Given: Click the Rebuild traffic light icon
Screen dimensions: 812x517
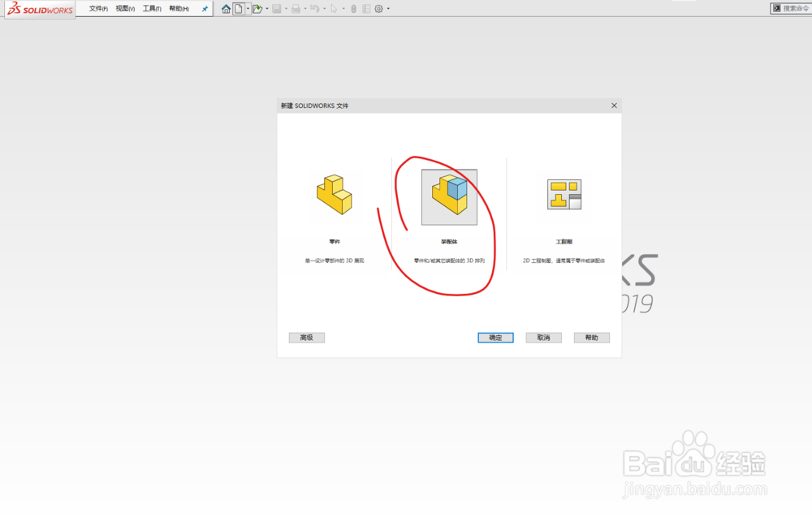Looking at the screenshot, I should coord(354,9).
